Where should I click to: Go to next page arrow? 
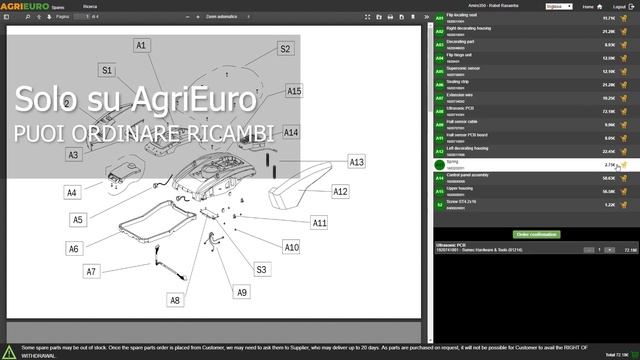(x=49, y=17)
